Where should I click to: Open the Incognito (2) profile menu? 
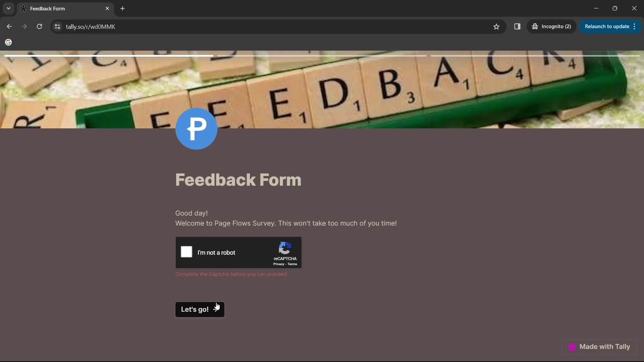[551, 26]
